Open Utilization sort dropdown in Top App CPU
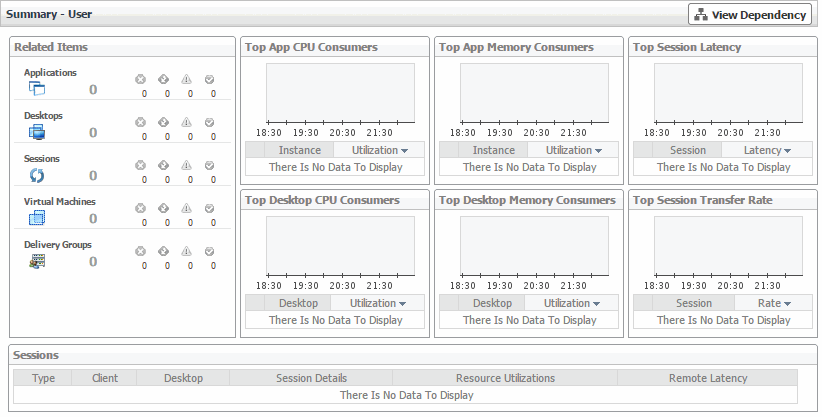This screenshot has height=417, width=822. 376,150
